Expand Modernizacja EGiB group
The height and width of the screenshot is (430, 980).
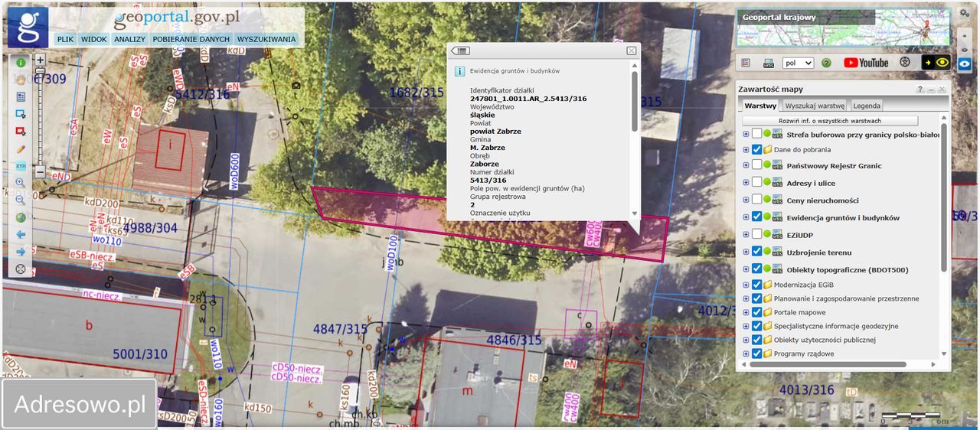pyautogui.click(x=746, y=285)
